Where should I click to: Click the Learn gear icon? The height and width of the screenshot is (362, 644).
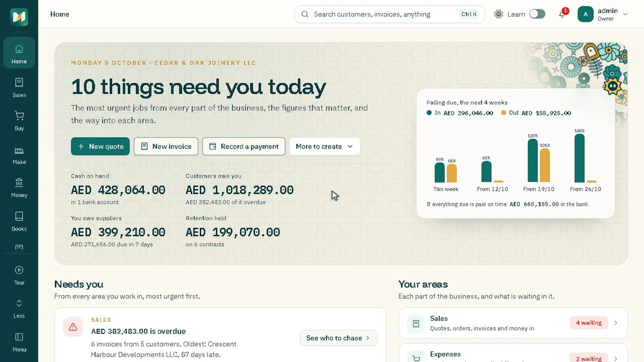[x=498, y=14]
